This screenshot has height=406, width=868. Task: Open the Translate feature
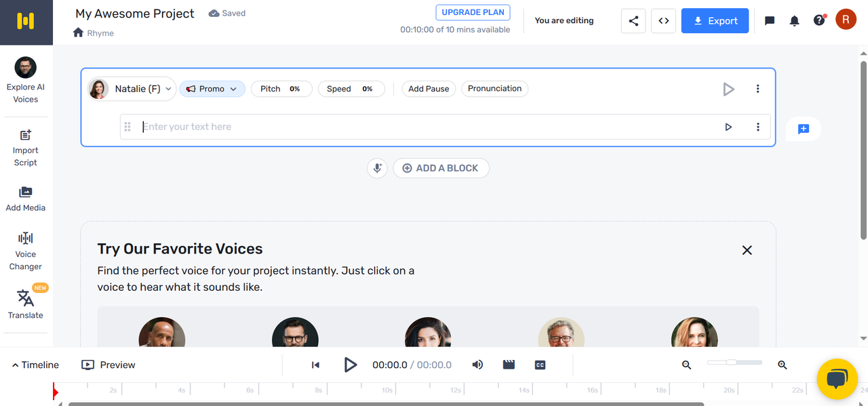point(26,304)
